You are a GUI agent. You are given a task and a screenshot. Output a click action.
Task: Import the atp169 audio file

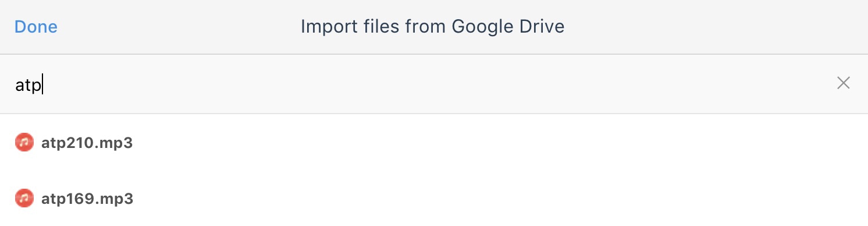pyautogui.click(x=434, y=199)
